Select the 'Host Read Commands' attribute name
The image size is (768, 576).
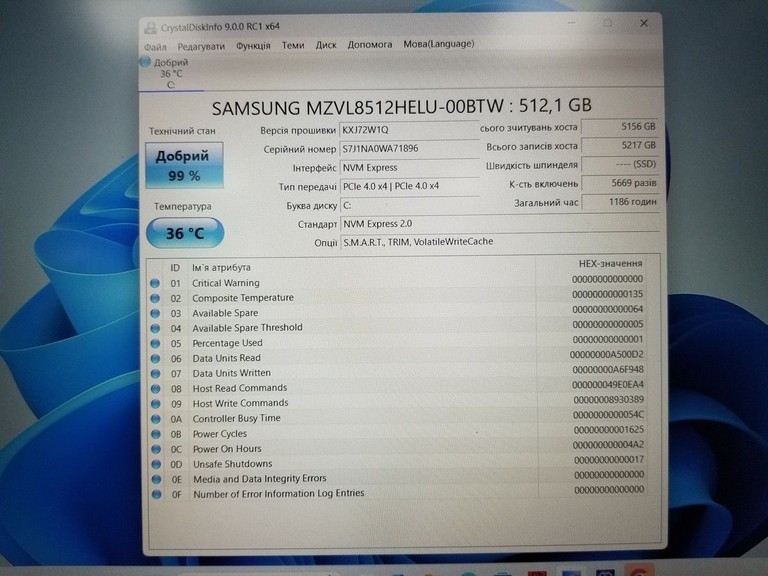click(240, 388)
